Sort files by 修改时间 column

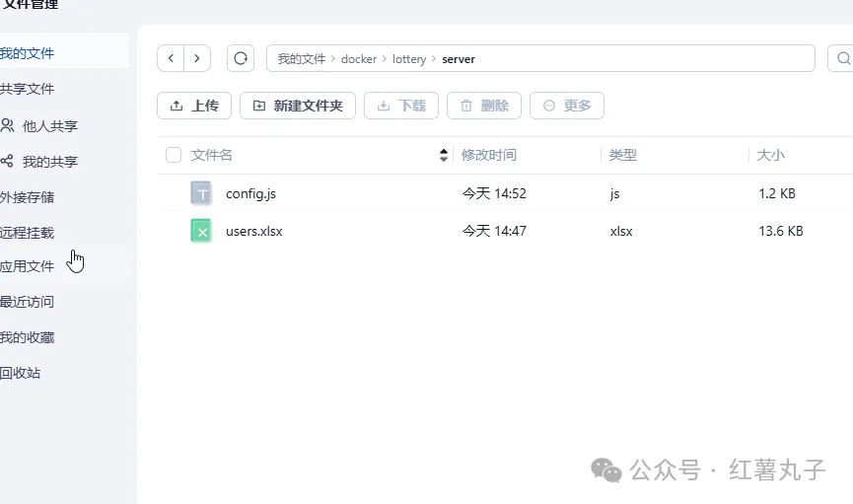(x=489, y=155)
